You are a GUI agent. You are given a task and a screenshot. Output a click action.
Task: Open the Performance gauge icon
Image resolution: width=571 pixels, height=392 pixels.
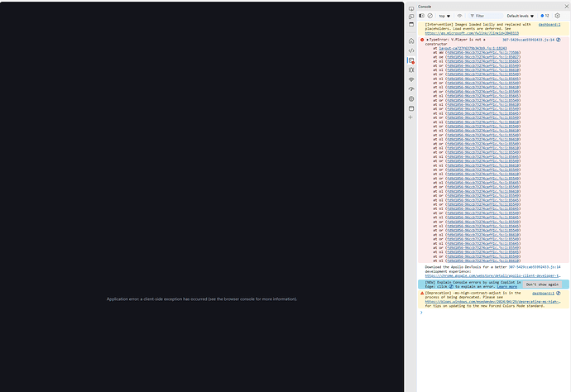[x=411, y=89]
